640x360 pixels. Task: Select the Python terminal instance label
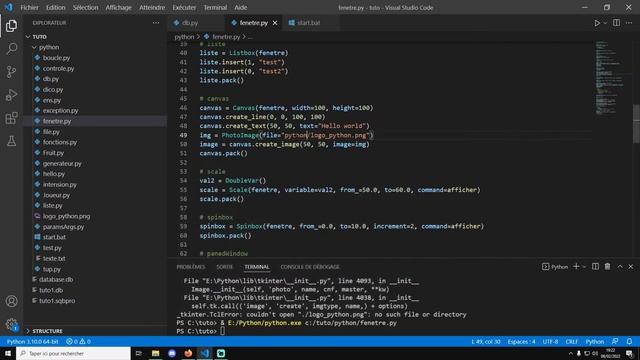(555, 267)
